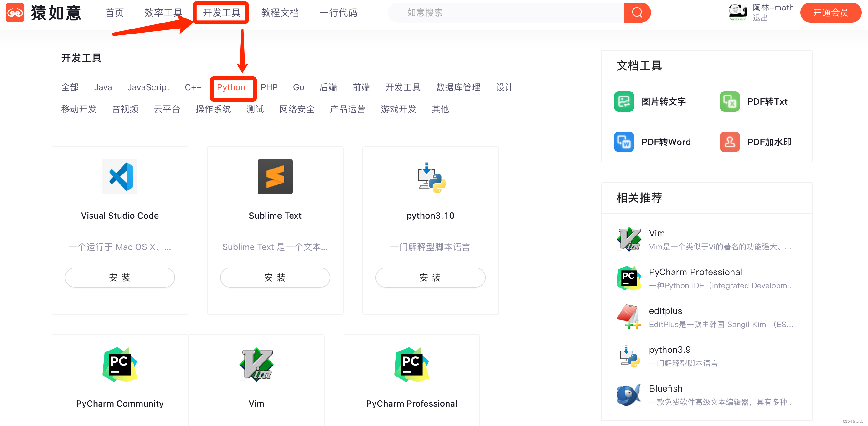Image resolution: width=868 pixels, height=426 pixels.
Task: Open the python3.9 title in 相关推荐
Action: coord(670,350)
